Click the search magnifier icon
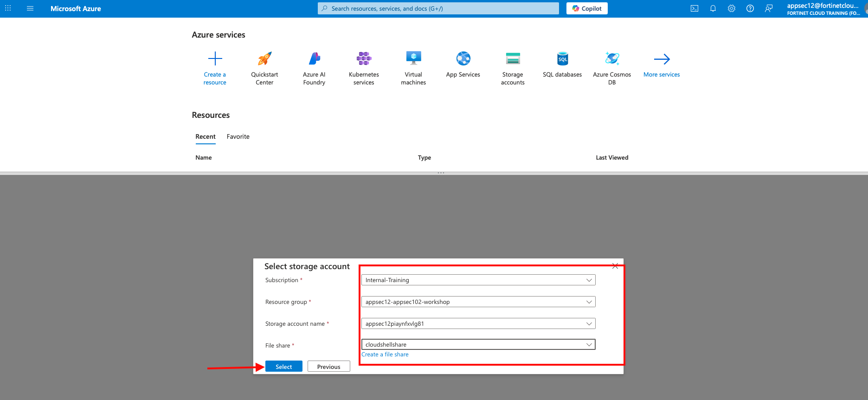 325,8
